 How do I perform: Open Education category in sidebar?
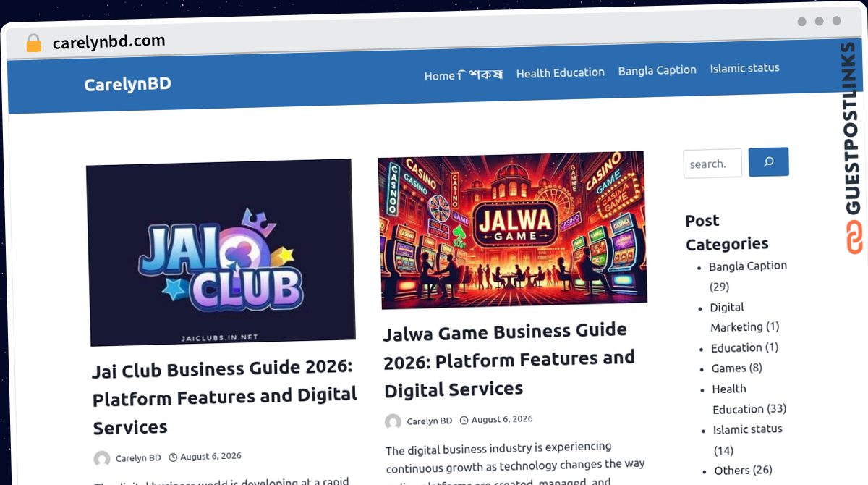coord(736,348)
